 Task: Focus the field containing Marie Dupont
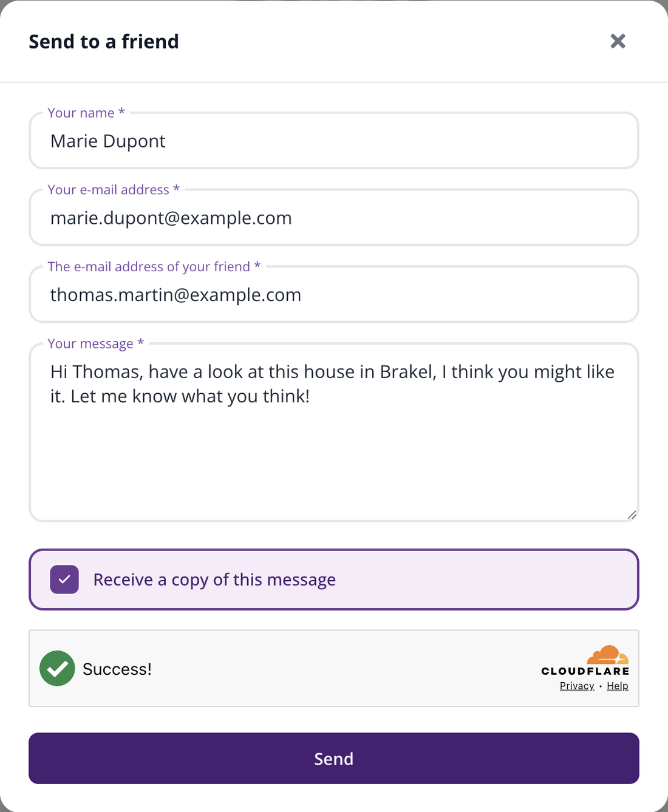[334, 141]
